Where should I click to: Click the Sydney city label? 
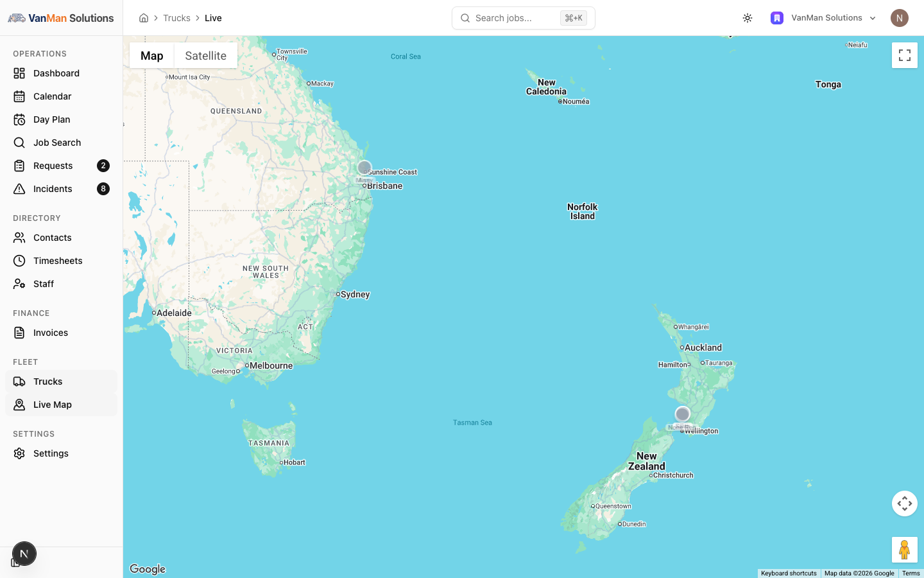pos(355,295)
